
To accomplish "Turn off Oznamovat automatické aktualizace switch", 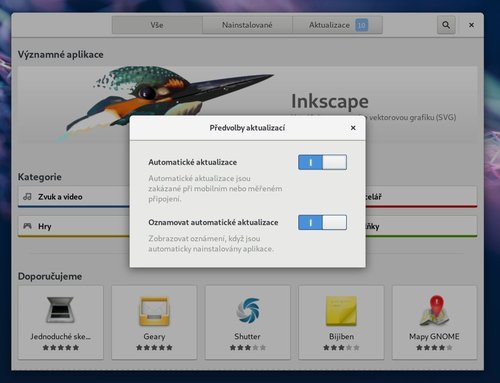I will (x=322, y=222).
